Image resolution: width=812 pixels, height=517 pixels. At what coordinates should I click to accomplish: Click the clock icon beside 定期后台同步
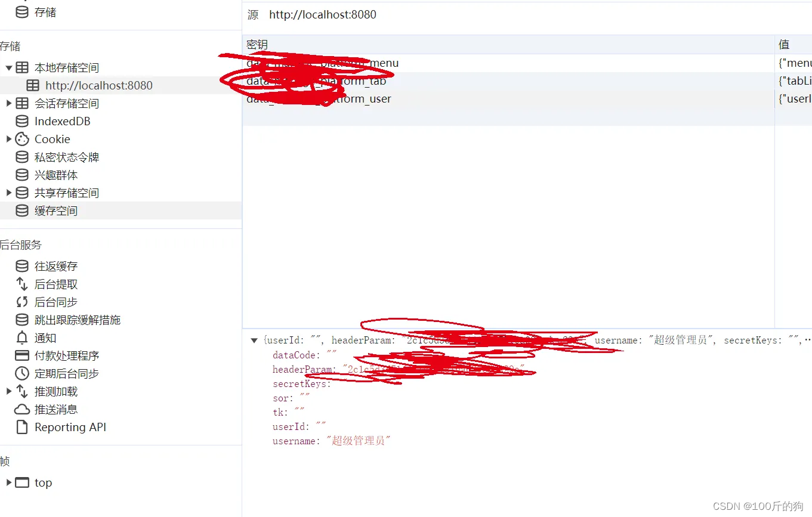(22, 374)
